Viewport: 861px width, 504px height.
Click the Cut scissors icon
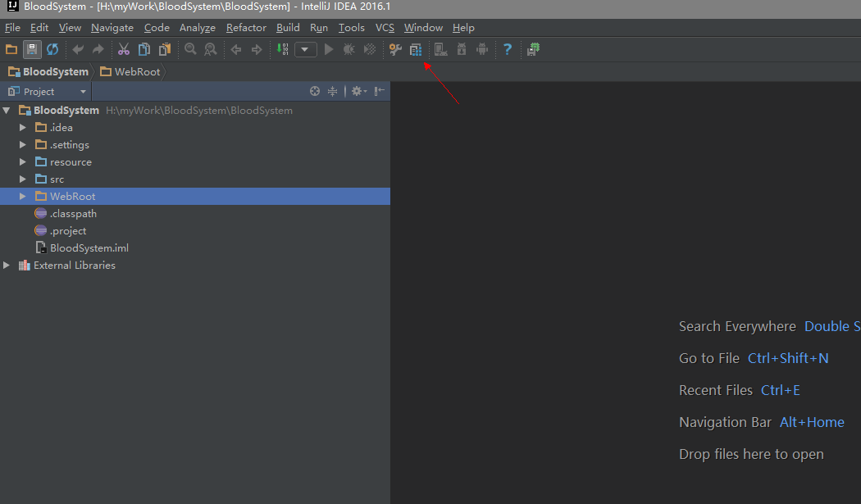(124, 49)
